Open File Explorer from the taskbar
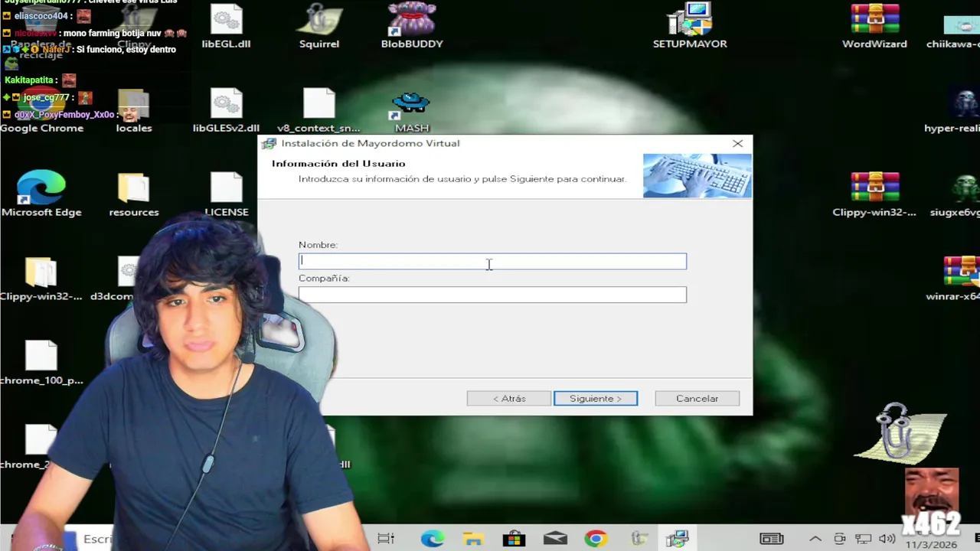 (473, 539)
